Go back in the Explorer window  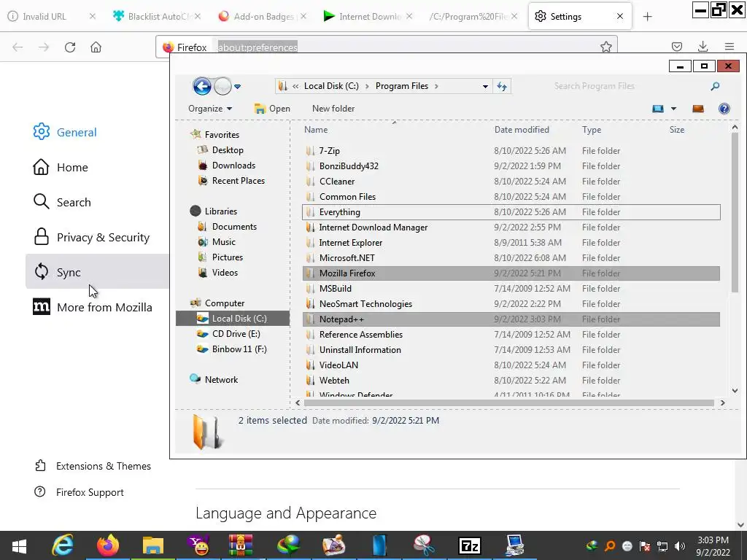click(202, 86)
